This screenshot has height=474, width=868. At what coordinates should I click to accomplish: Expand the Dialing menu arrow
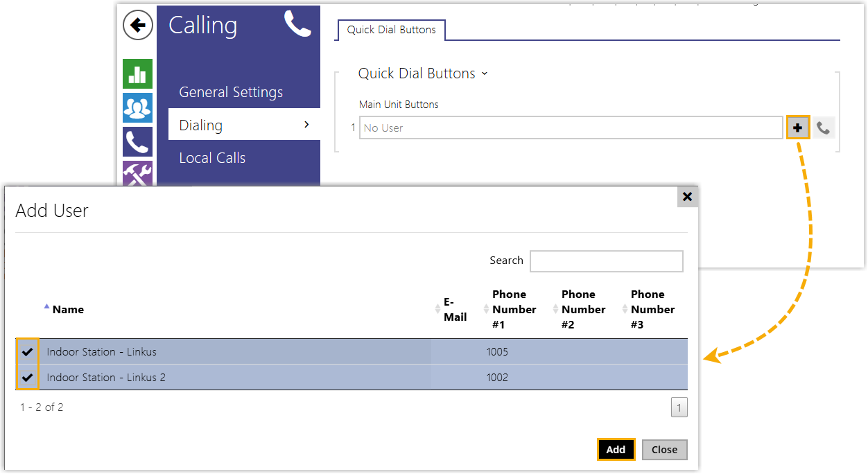[x=306, y=125]
